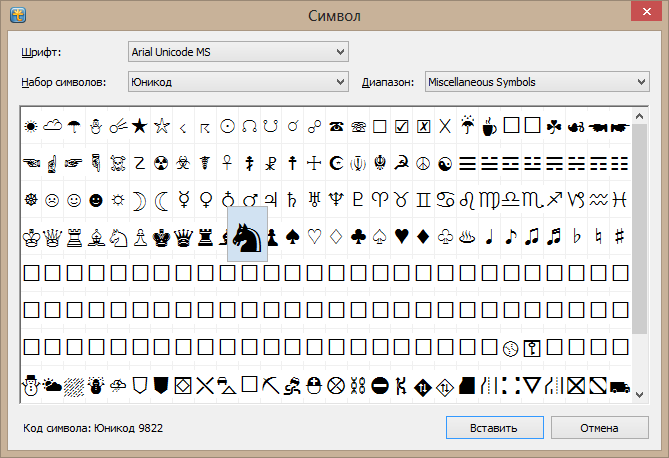Open the Набор символов dropdown
Viewport: 669px width, 458px height.
(x=238, y=82)
